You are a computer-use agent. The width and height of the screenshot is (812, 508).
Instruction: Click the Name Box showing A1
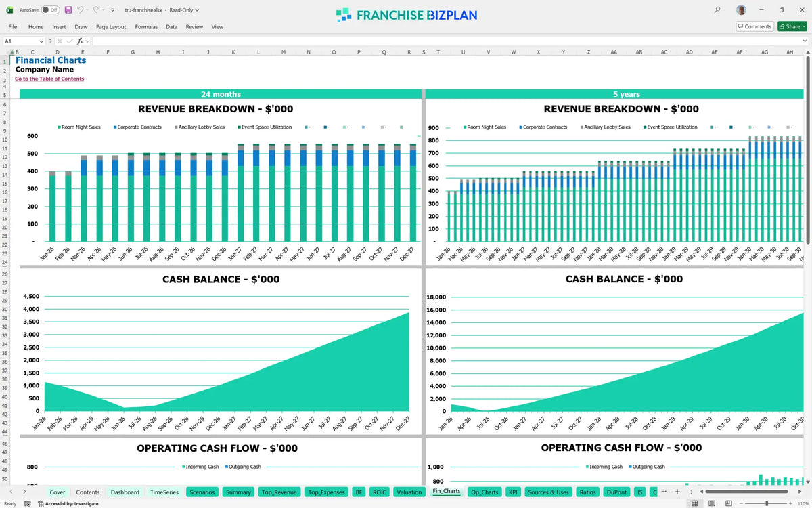coord(19,41)
